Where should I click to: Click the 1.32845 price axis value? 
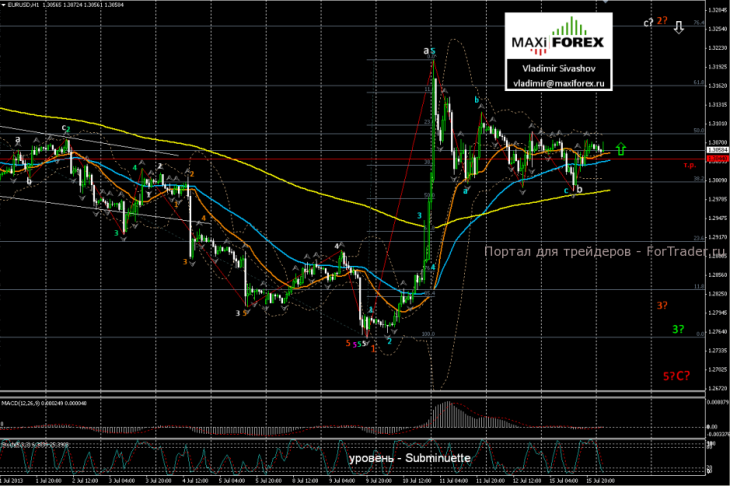click(x=717, y=10)
